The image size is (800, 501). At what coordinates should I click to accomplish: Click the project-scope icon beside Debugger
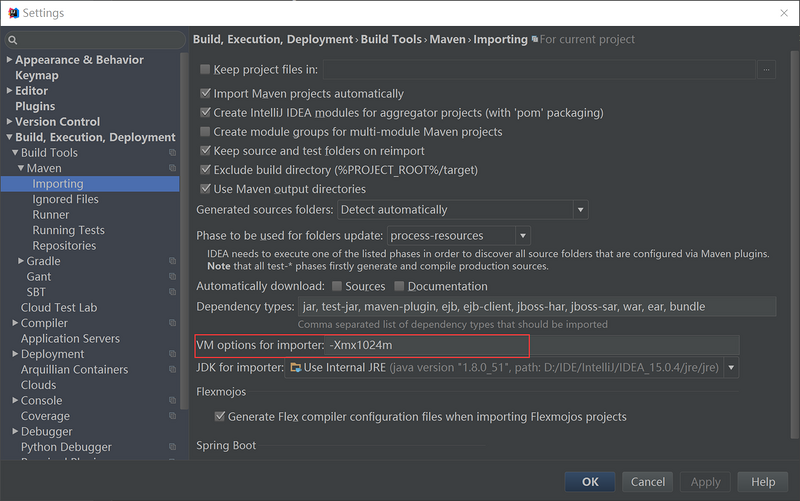click(x=172, y=432)
